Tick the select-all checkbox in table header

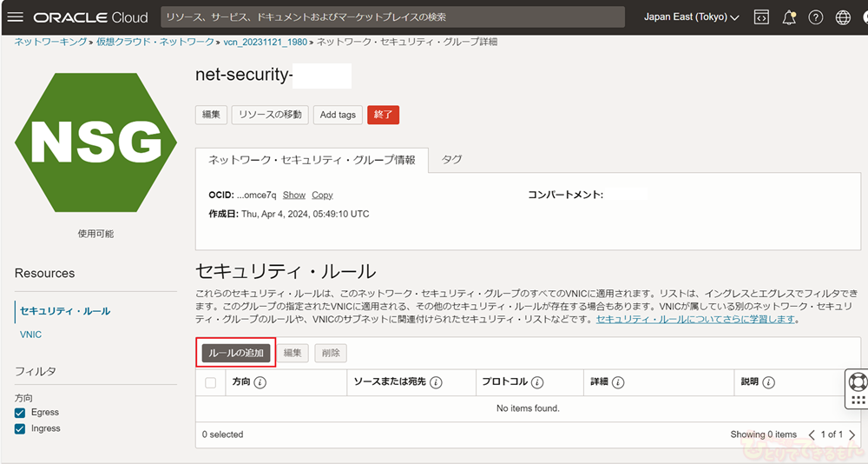click(210, 382)
